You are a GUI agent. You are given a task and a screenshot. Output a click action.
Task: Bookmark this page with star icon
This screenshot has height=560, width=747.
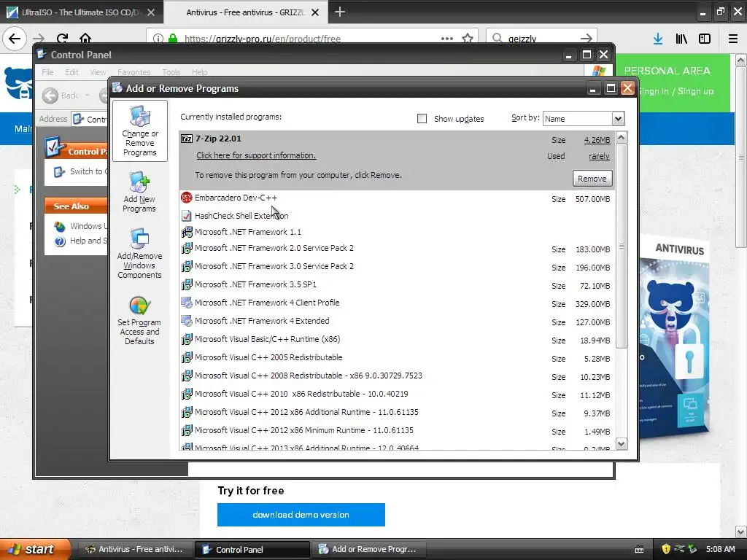(x=468, y=39)
